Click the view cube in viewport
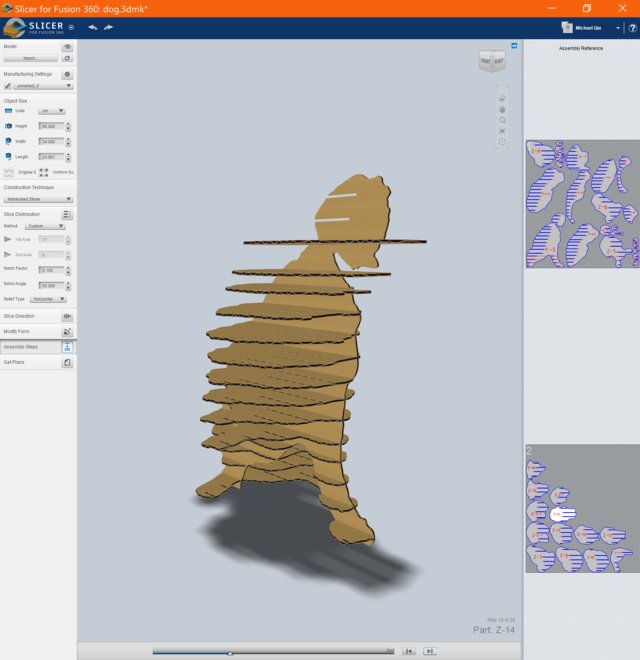This screenshot has width=640, height=660. point(492,61)
